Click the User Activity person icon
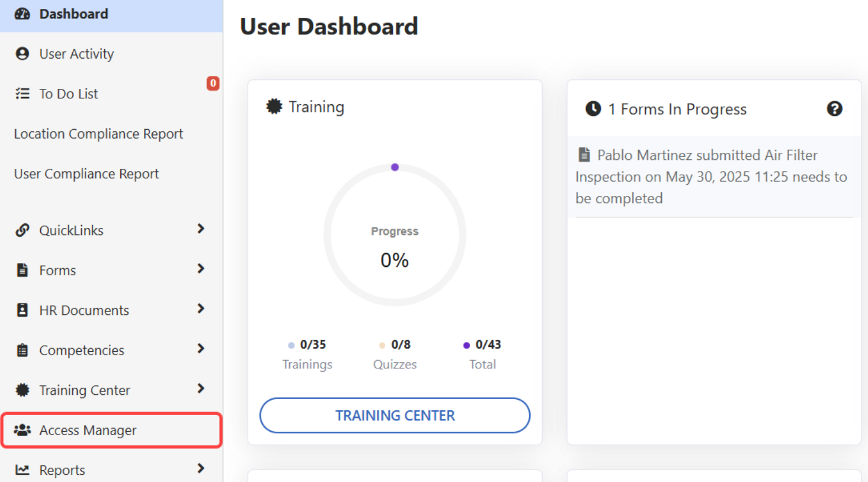The width and height of the screenshot is (868, 482). (x=23, y=54)
